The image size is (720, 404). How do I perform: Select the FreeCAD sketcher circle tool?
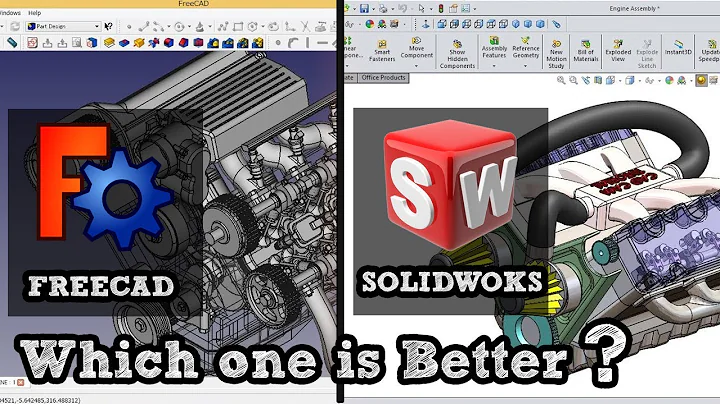point(180,26)
